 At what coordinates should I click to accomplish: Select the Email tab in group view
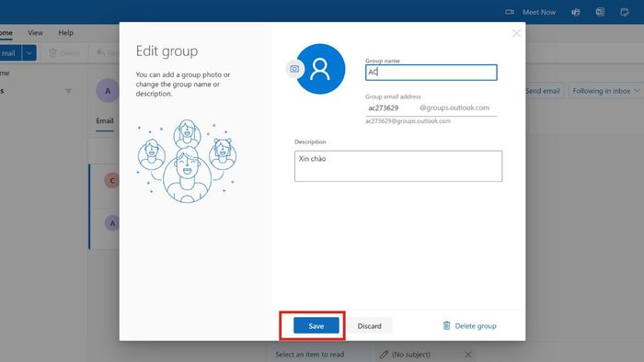[x=105, y=120]
